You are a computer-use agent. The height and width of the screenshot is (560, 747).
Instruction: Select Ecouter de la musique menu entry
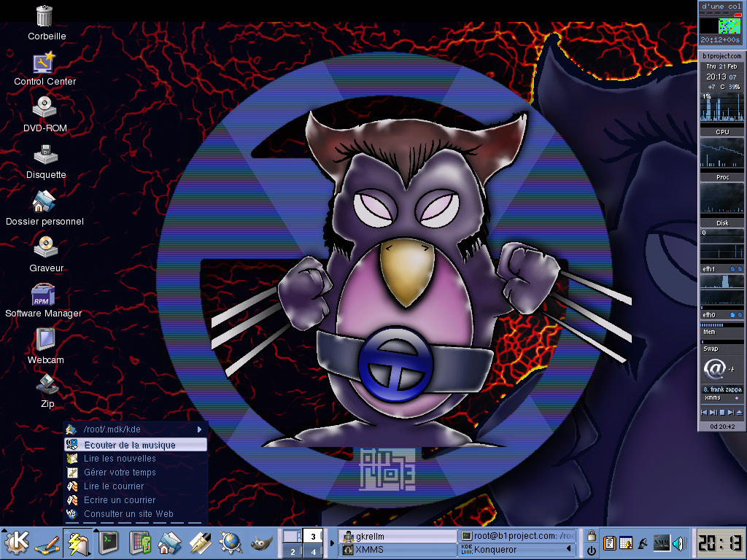pyautogui.click(x=136, y=445)
